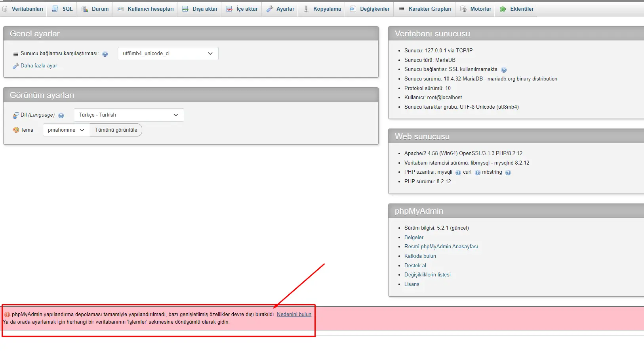The image size is (644, 351).
Task: Click the Durum status chart icon
Action: tap(85, 9)
